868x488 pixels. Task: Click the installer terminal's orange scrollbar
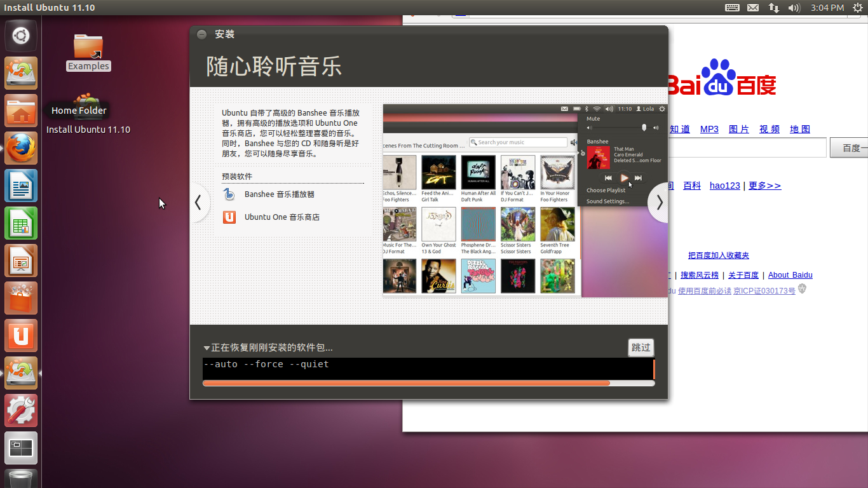pos(654,369)
